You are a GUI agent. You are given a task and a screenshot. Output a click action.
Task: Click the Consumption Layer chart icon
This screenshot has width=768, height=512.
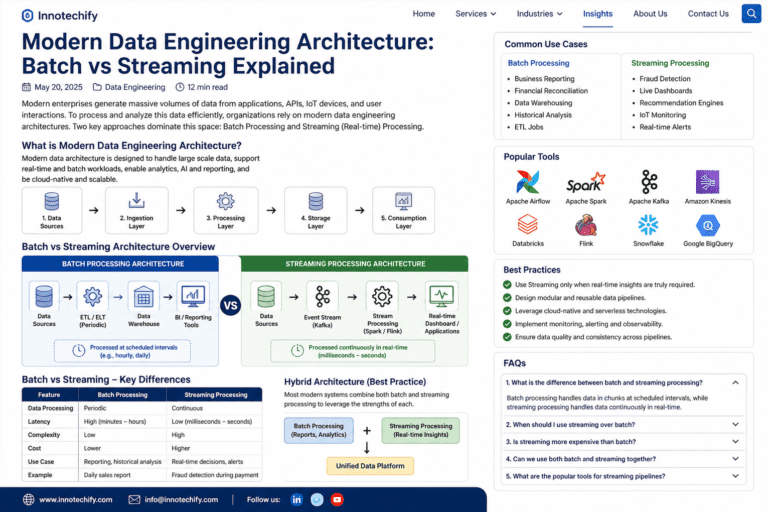pos(404,201)
